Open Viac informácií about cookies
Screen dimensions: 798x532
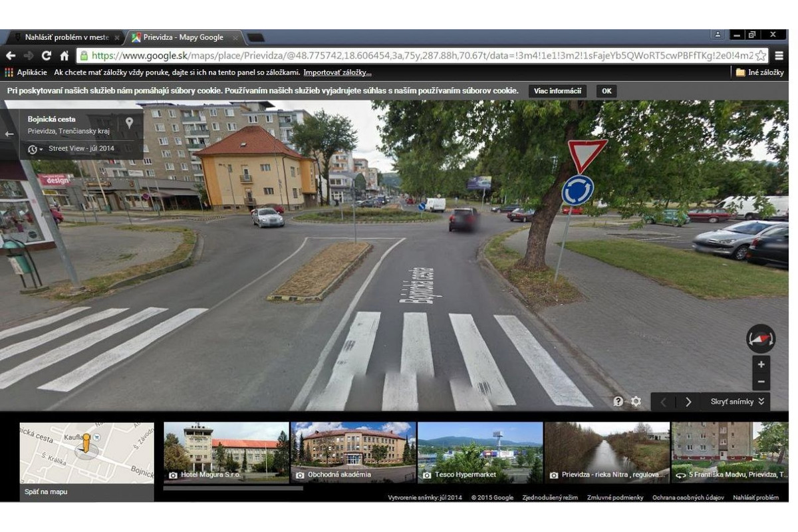point(557,90)
